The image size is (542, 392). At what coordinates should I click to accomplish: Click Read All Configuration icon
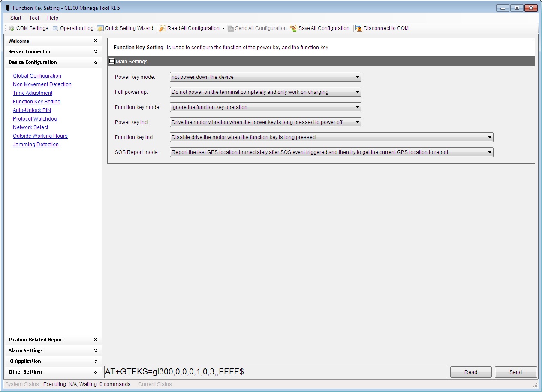163,28
